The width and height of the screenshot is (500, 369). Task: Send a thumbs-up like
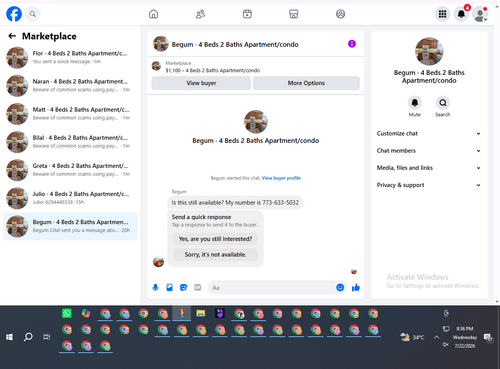point(356,287)
